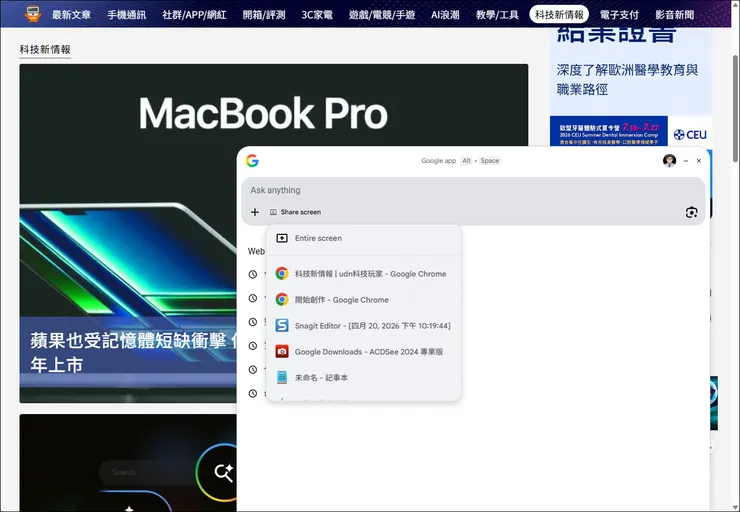
Task: Click the Chrome icon beside 科技新情報 entry
Action: 282,274
